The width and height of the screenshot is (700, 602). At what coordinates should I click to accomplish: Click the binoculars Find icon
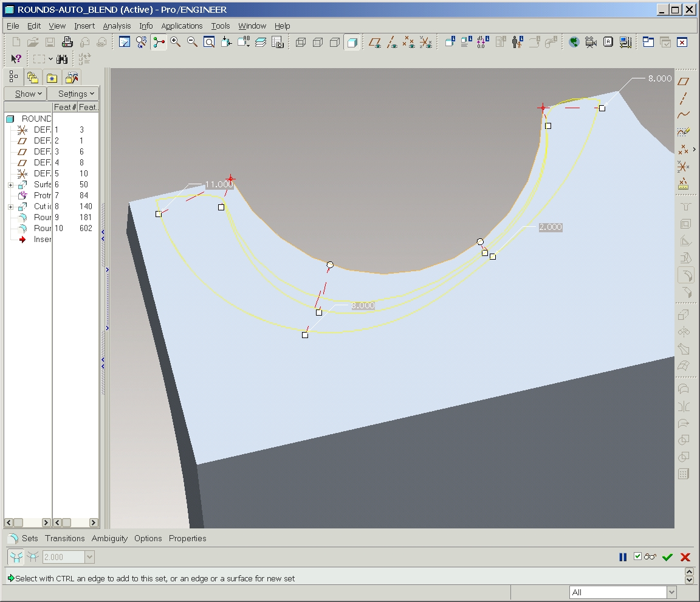point(62,59)
